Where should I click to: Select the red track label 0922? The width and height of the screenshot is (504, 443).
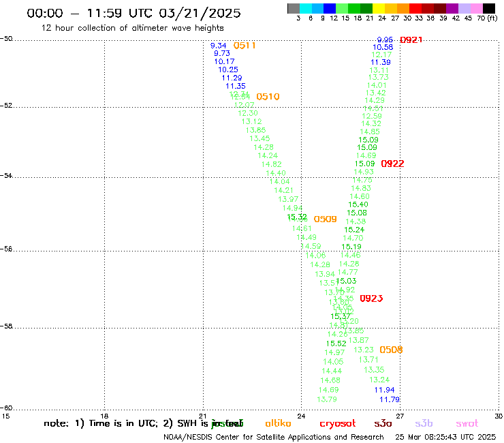392,164
